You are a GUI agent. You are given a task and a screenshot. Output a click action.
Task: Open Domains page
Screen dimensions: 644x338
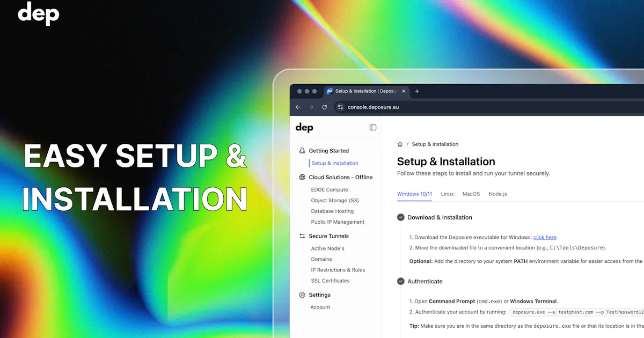(x=321, y=259)
